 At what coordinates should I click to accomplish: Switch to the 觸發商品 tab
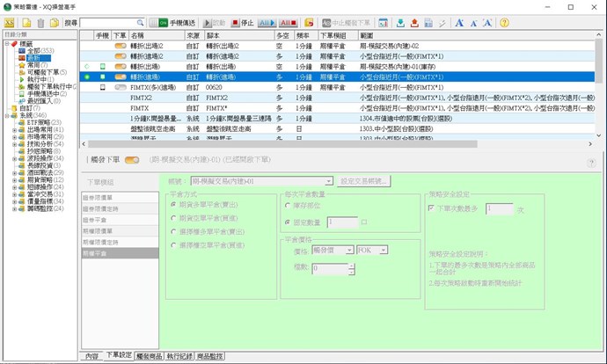pyautogui.click(x=150, y=355)
